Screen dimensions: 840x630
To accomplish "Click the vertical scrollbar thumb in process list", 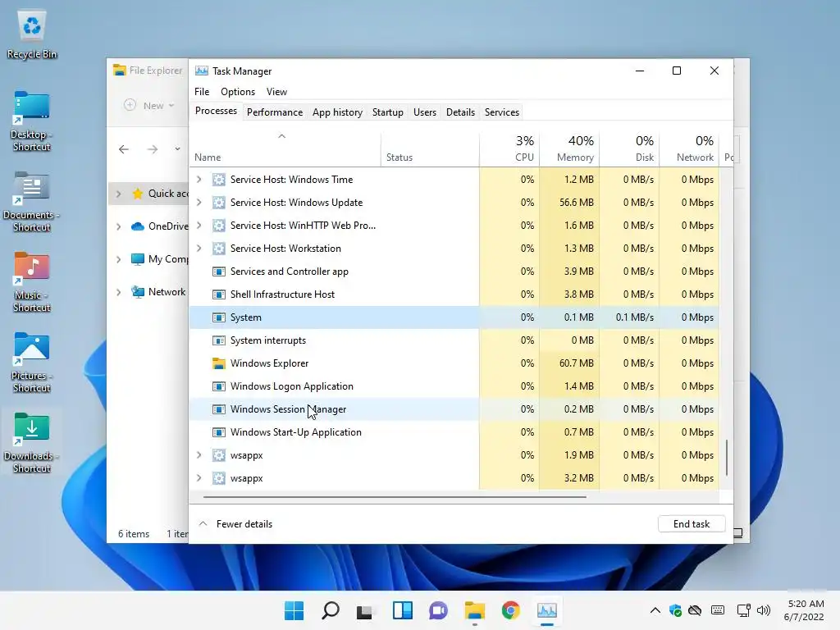I will 727,457.
